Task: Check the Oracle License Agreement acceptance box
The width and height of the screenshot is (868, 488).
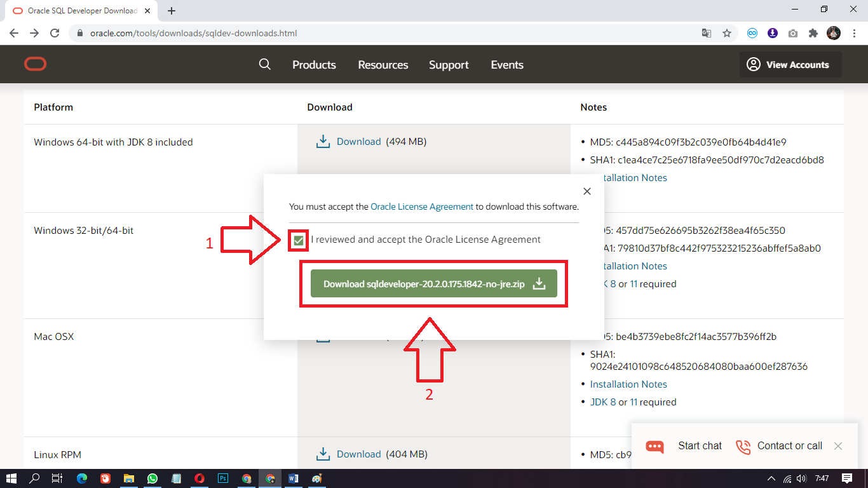Action: [298, 240]
